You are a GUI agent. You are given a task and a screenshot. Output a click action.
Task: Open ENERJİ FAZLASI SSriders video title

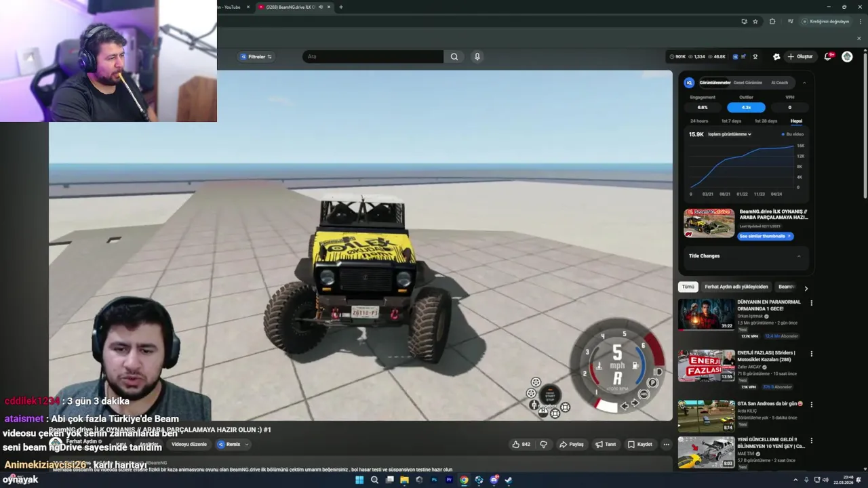tap(766, 356)
